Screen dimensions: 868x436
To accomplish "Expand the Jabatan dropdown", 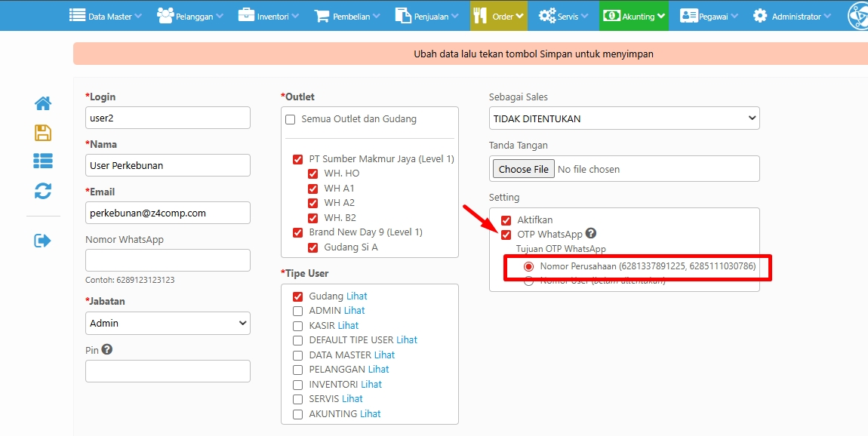I will (x=168, y=323).
